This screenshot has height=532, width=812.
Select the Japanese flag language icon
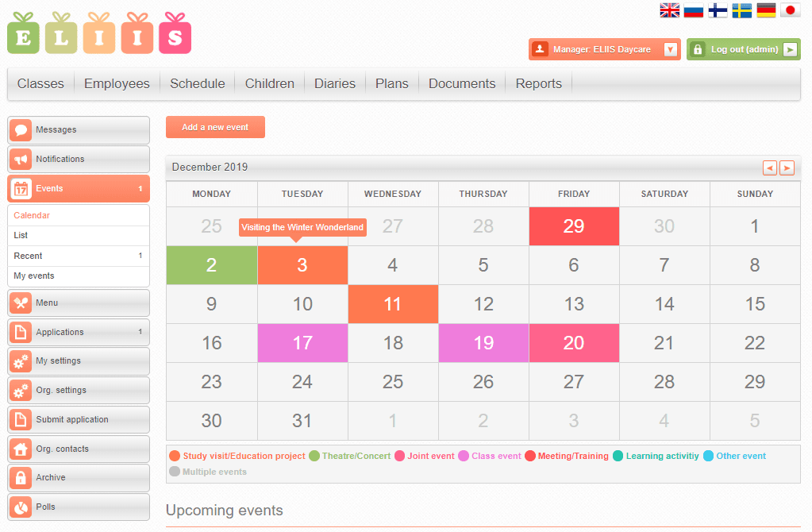click(790, 10)
